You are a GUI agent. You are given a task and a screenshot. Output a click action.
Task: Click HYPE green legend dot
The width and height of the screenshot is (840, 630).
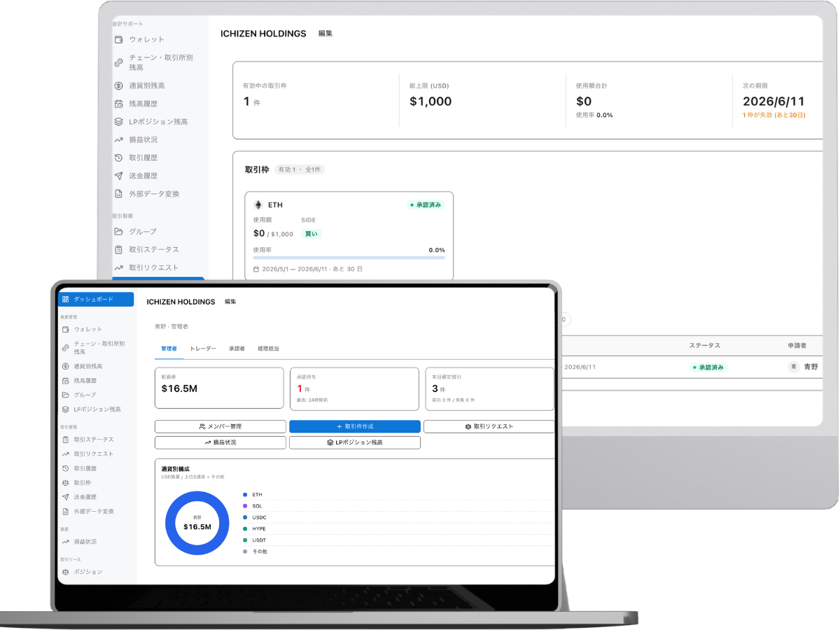(245, 528)
